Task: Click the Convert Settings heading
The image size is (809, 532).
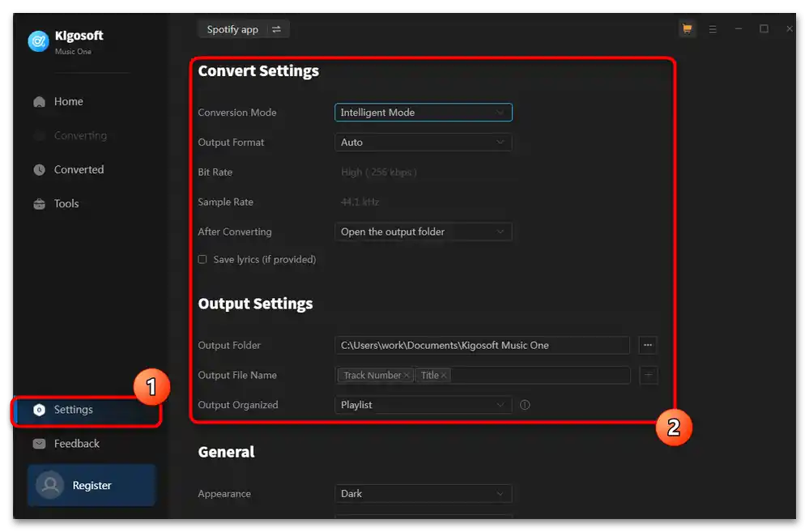Action: (x=258, y=71)
